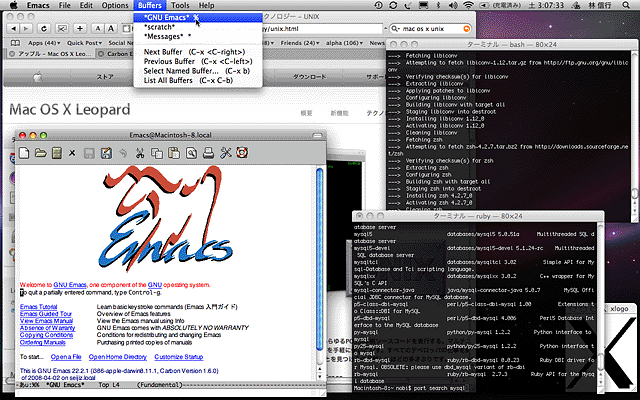Image resolution: width=640 pixels, height=400 pixels.
Task: Open Preferences tools icon in Emacs toolbar
Action: point(226,153)
